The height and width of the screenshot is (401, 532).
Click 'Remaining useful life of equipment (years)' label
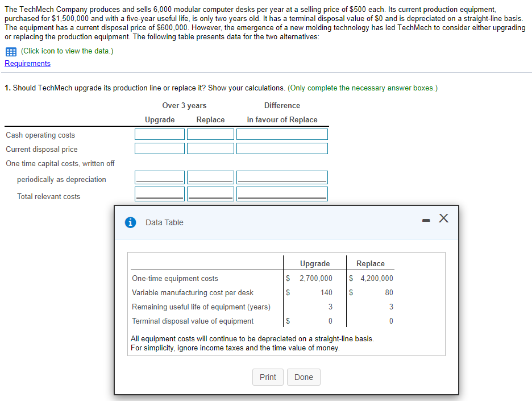click(x=201, y=307)
